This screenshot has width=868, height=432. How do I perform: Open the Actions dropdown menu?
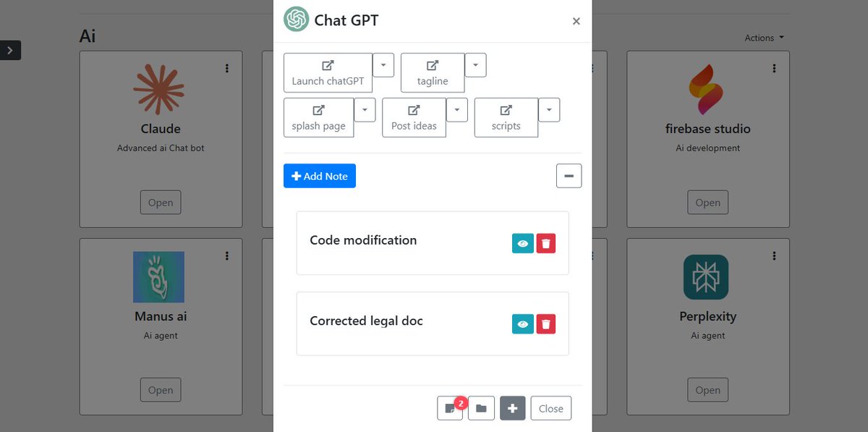765,38
